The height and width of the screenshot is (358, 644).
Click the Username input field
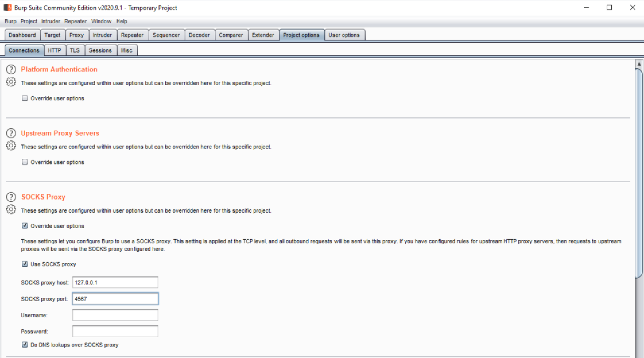(115, 315)
